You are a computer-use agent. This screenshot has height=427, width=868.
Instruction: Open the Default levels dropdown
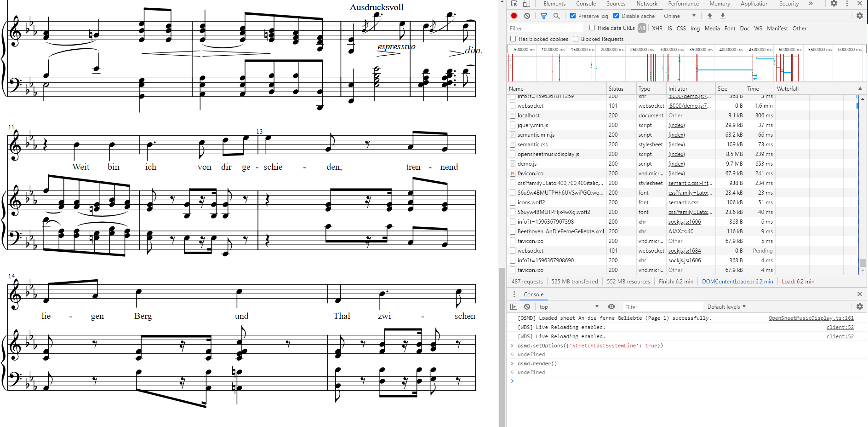pos(726,307)
